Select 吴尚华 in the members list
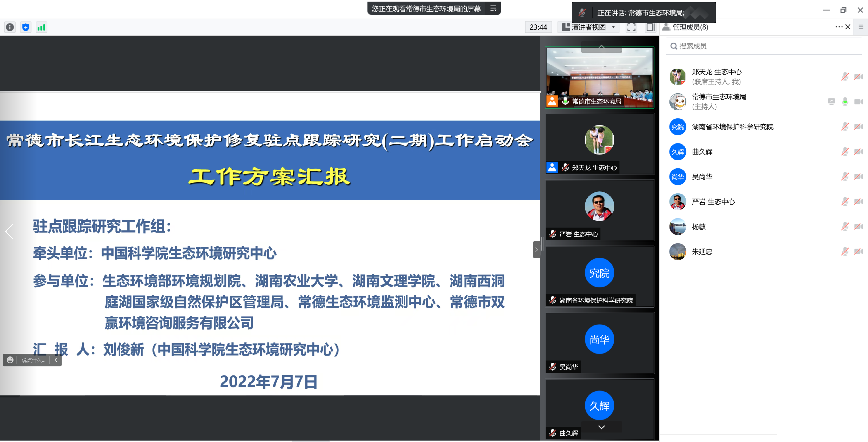Image resolution: width=868 pixels, height=442 pixels. 702,177
